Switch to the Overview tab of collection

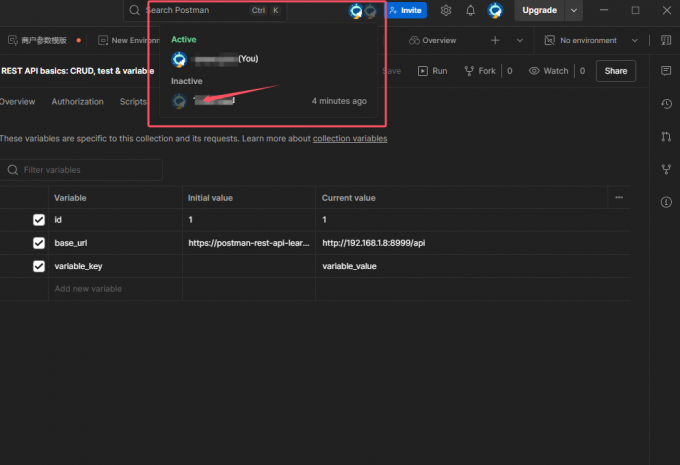(17, 102)
